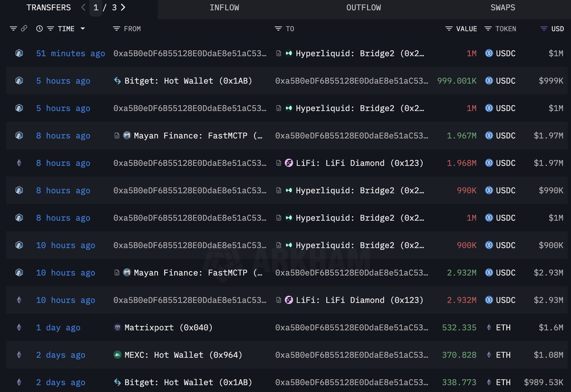This screenshot has height=392, width=571.
Task: Open the VALUE column filter
Action: coord(449,29)
